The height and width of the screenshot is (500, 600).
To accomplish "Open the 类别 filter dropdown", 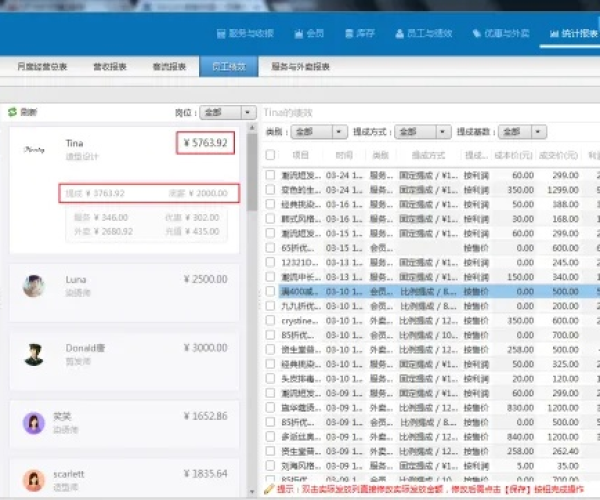I will point(319,132).
